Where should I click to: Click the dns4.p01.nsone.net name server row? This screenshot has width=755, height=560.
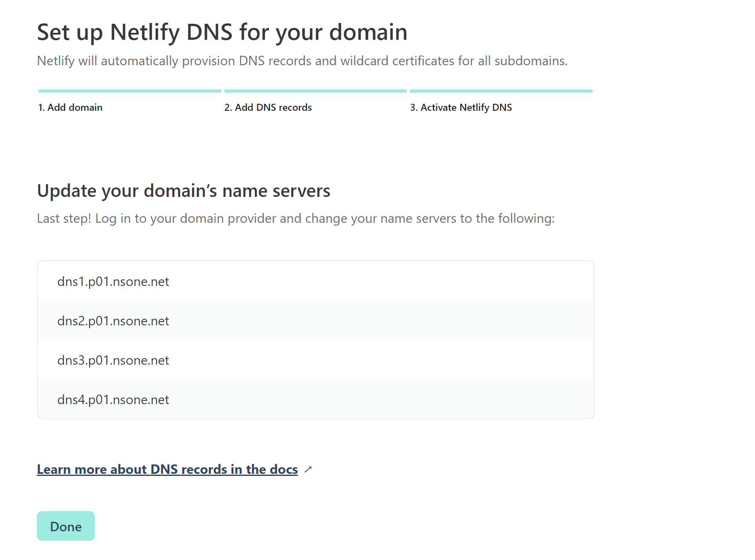coord(316,399)
